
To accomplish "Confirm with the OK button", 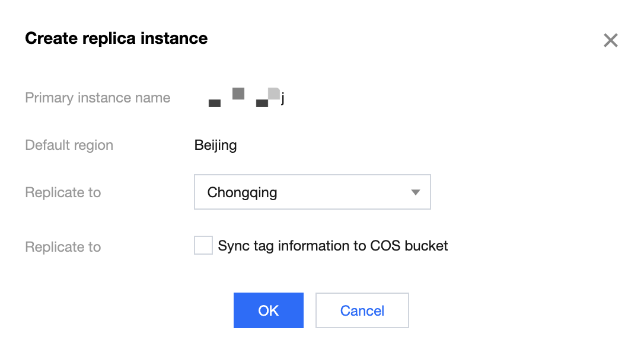I will tap(268, 310).
